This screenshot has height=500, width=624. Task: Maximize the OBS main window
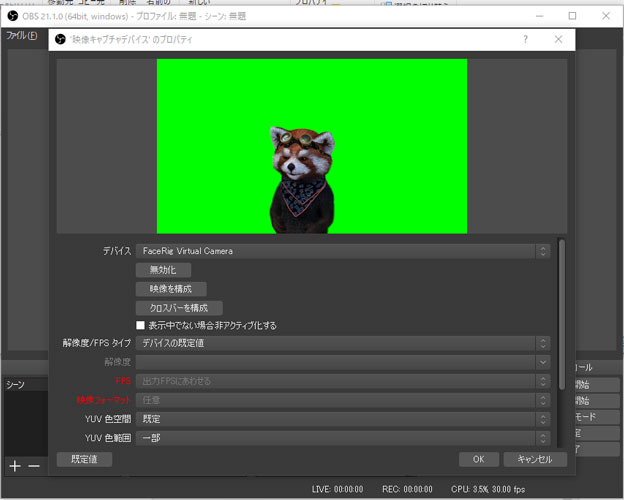click(x=572, y=16)
